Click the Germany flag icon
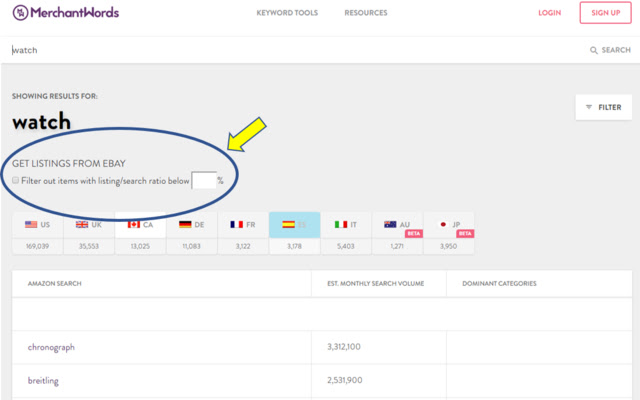Image resolution: width=640 pixels, height=400 pixels. tap(185, 224)
